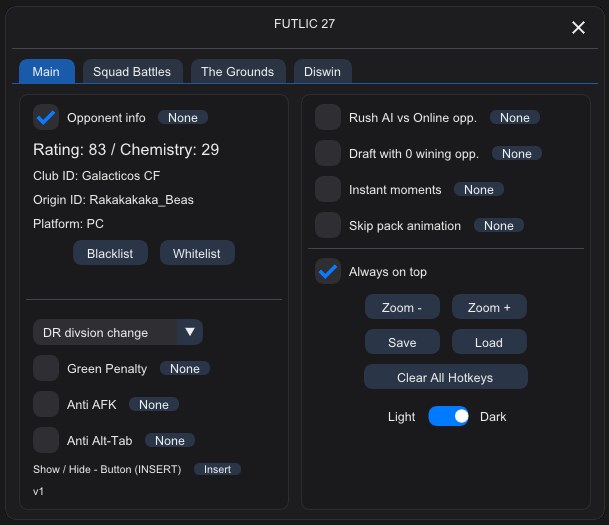Switch to the Main tab
Screen dimensions: 609x525
(47, 71)
